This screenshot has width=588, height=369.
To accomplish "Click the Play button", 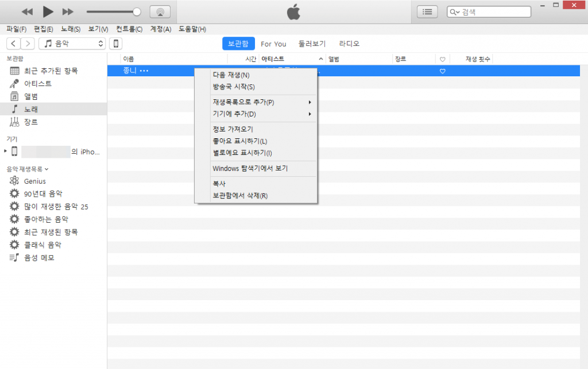I will (x=48, y=11).
